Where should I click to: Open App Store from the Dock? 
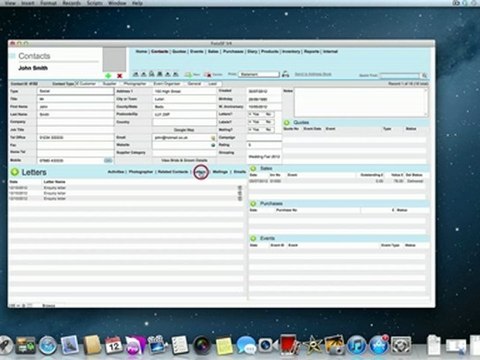379,345
